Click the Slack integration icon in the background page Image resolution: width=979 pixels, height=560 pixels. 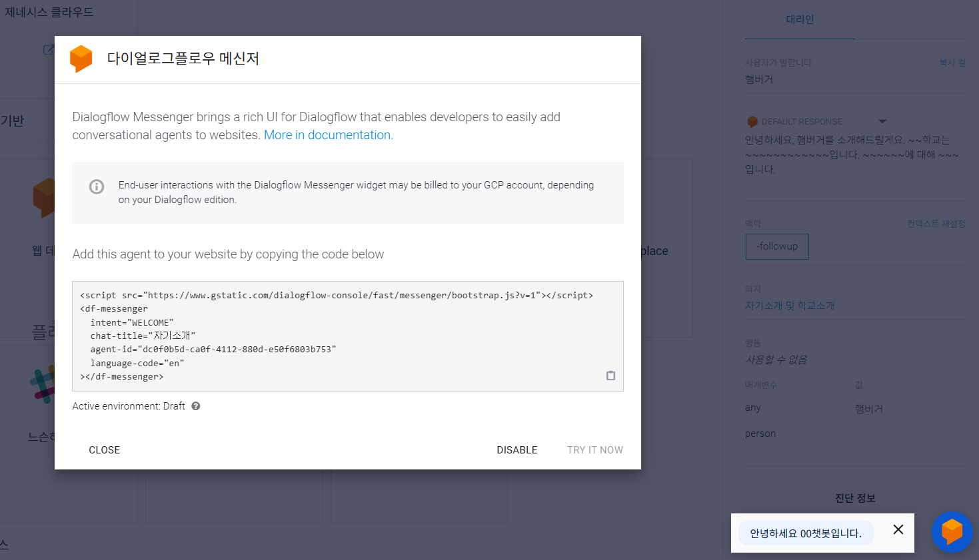click(x=43, y=384)
